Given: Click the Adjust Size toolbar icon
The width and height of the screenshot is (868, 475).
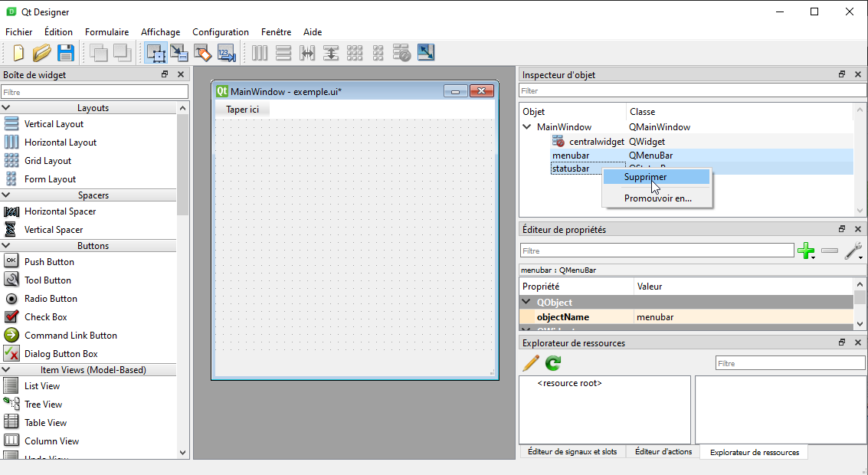Looking at the screenshot, I should point(426,53).
